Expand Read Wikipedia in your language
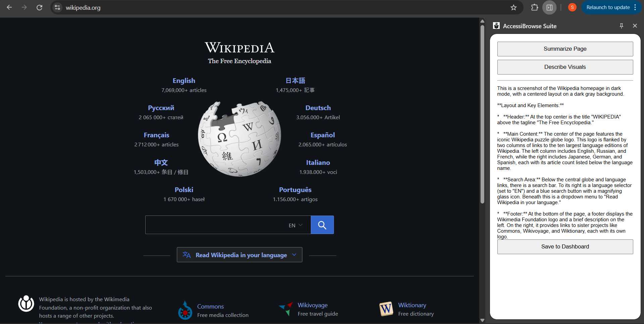Image resolution: width=644 pixels, height=324 pixels. coord(240,255)
